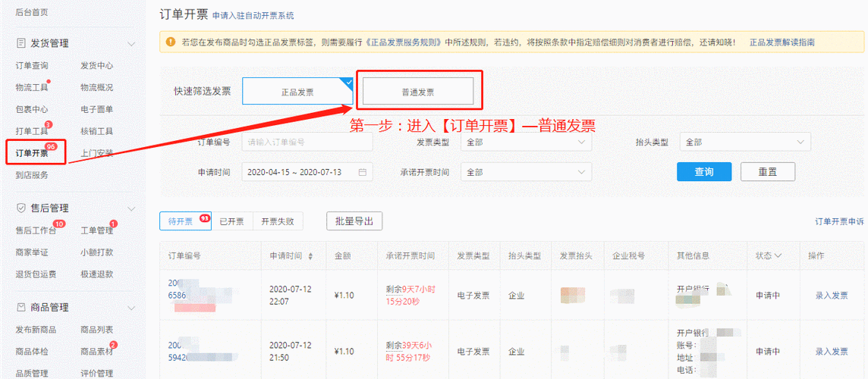Click the calendar icon in 申请时间 field
This screenshot has height=379, width=868.
click(x=363, y=172)
